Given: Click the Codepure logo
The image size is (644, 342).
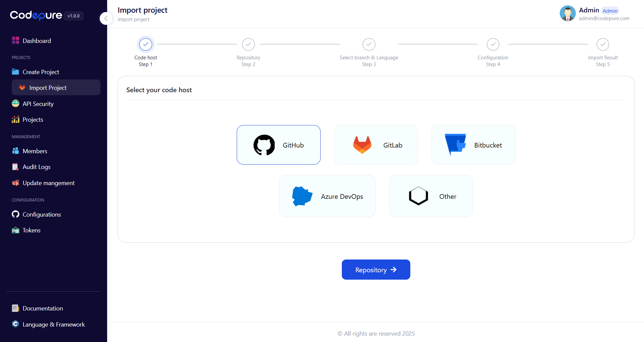Looking at the screenshot, I should pos(36,15).
